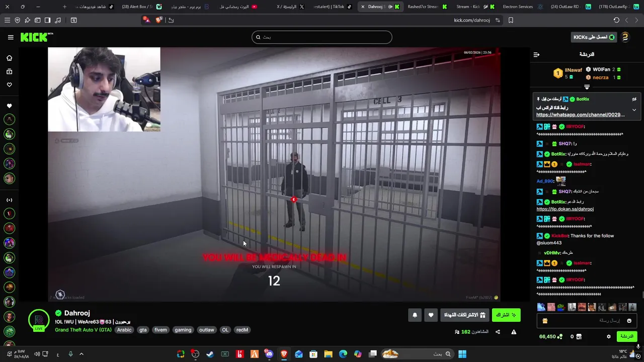Open taskbar search box
Viewport: 644px width, 362px height.
tap(418, 354)
